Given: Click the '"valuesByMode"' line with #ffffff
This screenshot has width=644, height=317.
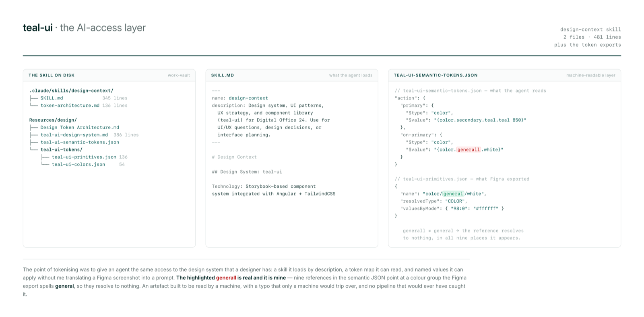Looking at the screenshot, I should click(x=452, y=209).
